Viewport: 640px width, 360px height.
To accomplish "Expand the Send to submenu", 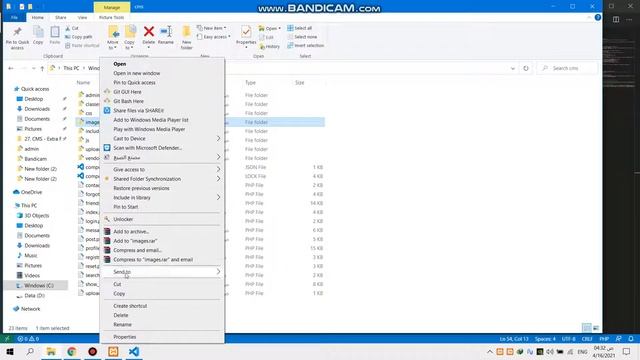I will click(x=162, y=272).
